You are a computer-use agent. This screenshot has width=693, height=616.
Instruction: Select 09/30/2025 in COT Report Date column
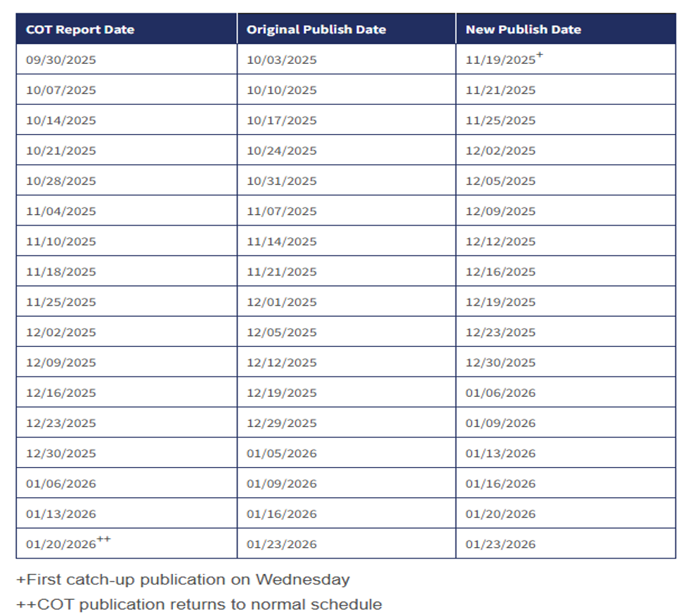[x=61, y=60]
